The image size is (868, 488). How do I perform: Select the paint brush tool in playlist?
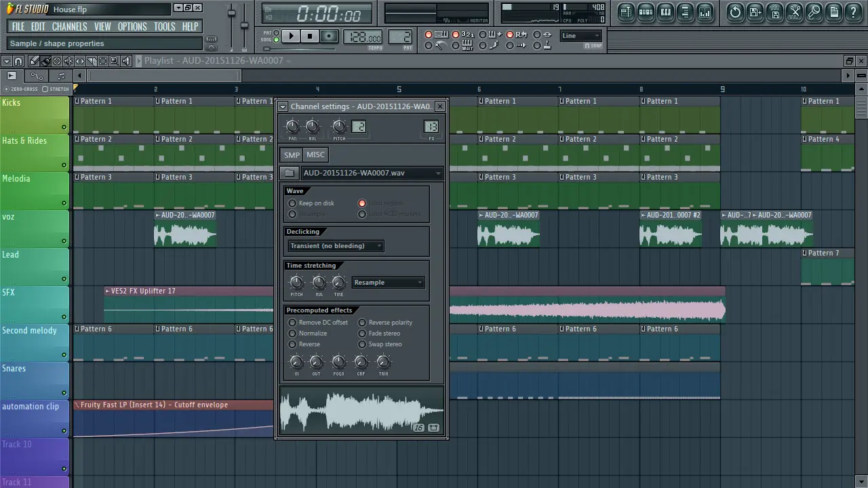pos(45,61)
